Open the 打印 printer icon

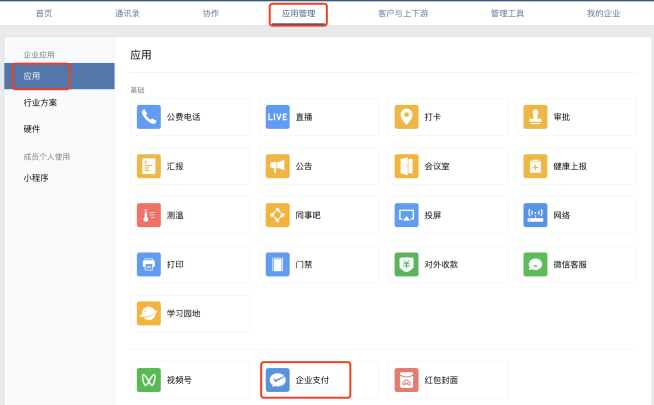[148, 264]
